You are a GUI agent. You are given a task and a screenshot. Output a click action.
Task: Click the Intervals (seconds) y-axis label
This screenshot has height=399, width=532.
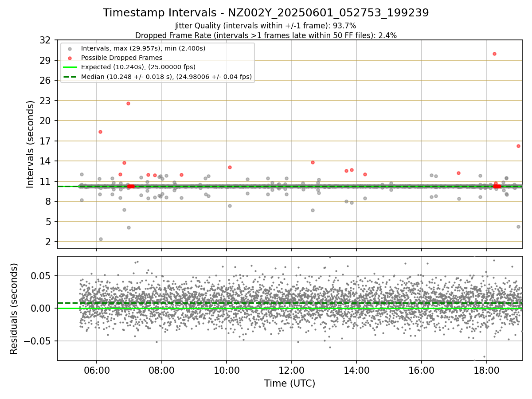(30, 144)
